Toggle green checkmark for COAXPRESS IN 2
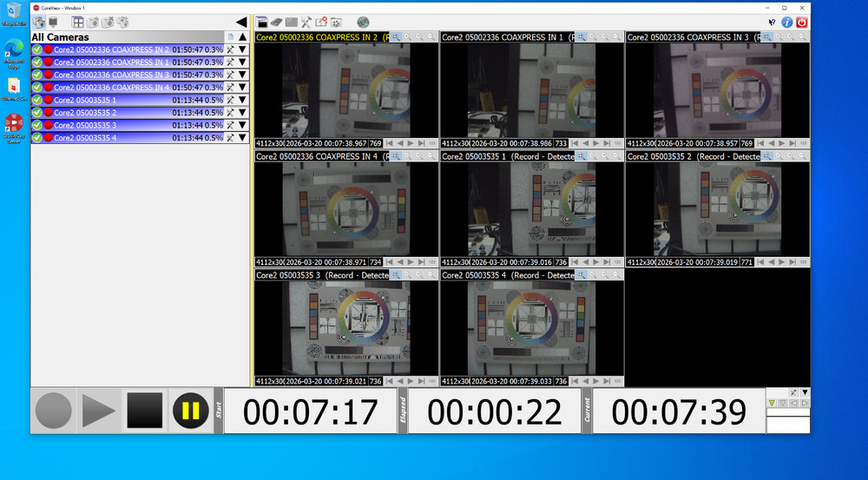 click(37, 49)
